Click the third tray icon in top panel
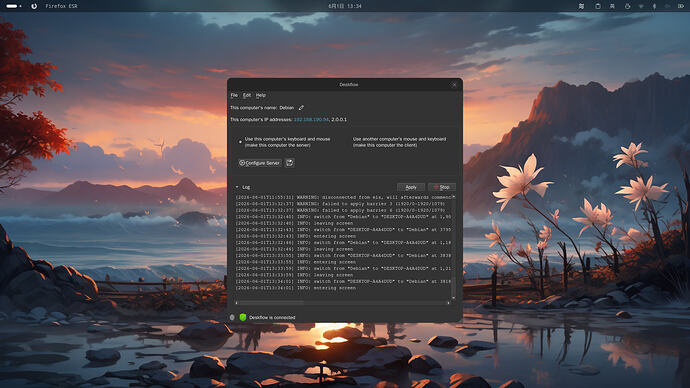The height and width of the screenshot is (388, 690). 612,6
